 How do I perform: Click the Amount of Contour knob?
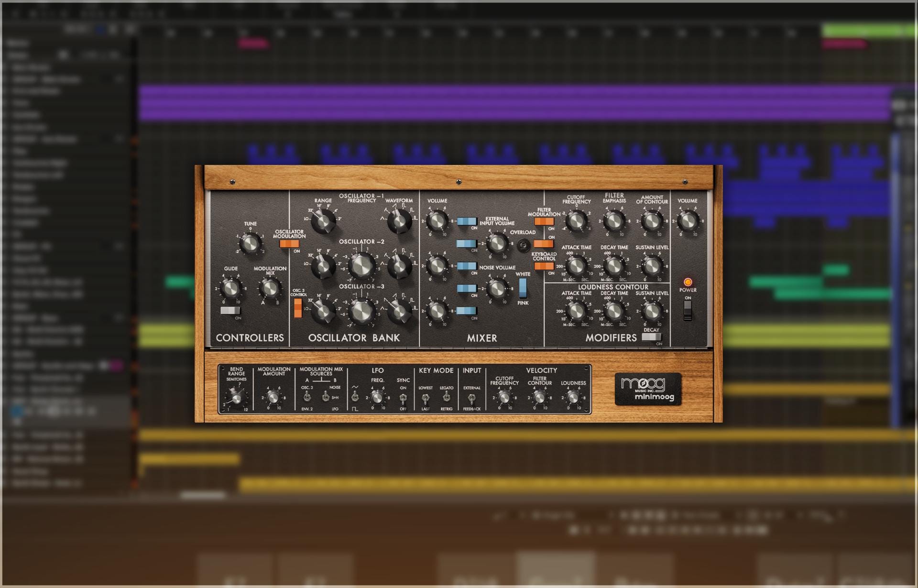(x=652, y=221)
